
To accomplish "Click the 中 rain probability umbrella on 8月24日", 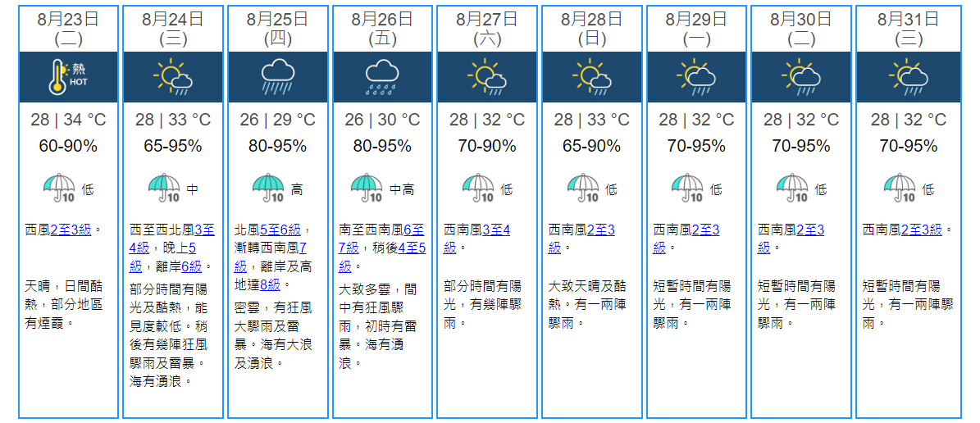I will coord(164,188).
